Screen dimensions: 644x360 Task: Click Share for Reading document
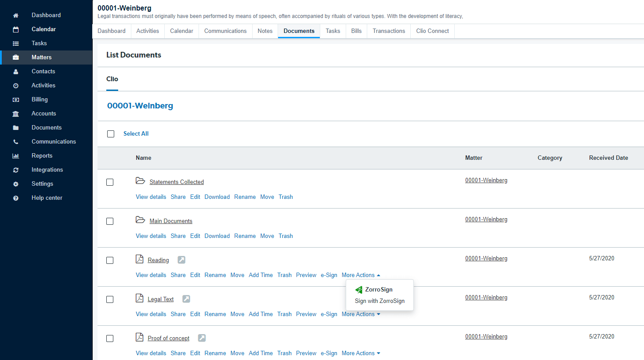(x=178, y=275)
